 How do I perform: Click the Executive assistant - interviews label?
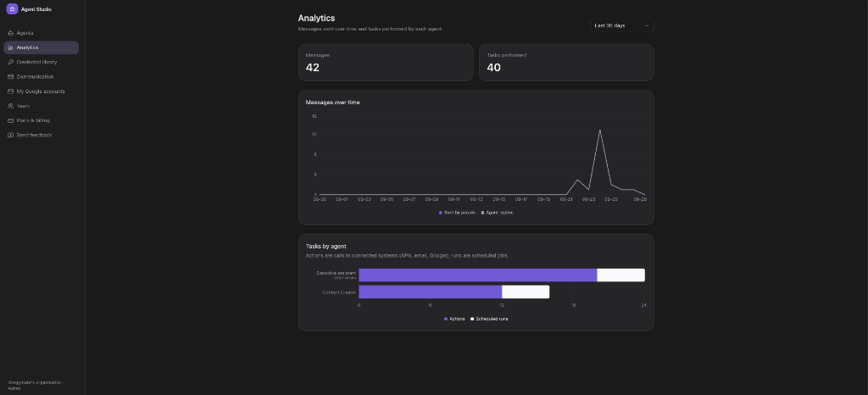337,275
